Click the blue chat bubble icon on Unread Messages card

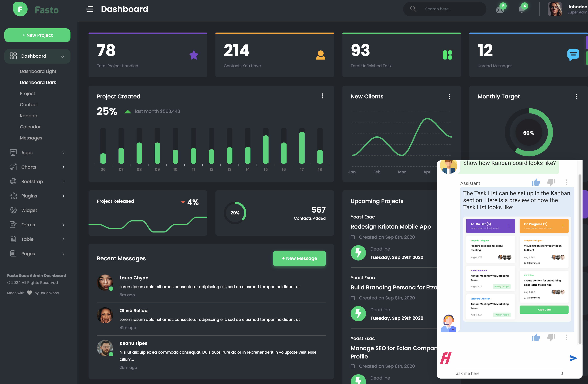[573, 55]
